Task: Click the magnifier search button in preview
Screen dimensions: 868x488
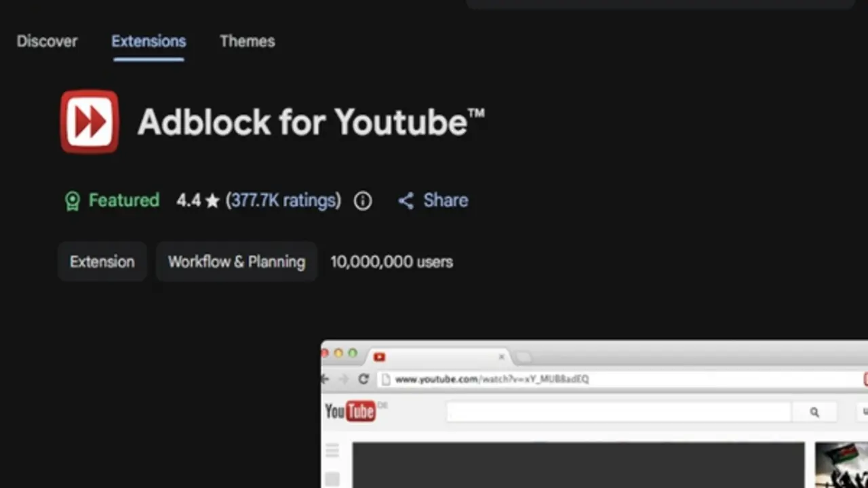Action: pos(814,411)
